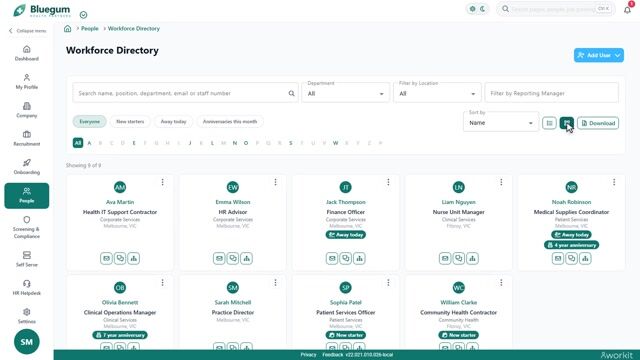Click the Privacy footer link
This screenshot has height=360, width=640.
point(308,355)
